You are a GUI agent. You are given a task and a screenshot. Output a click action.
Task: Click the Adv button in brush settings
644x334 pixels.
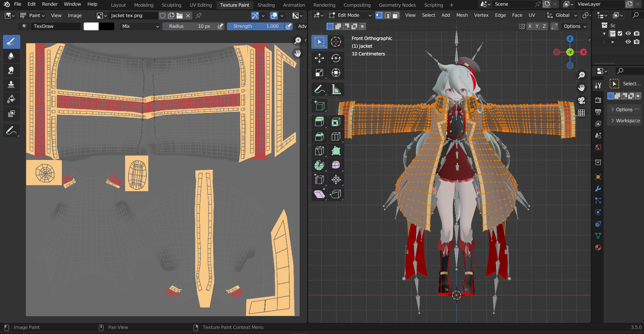302,26
